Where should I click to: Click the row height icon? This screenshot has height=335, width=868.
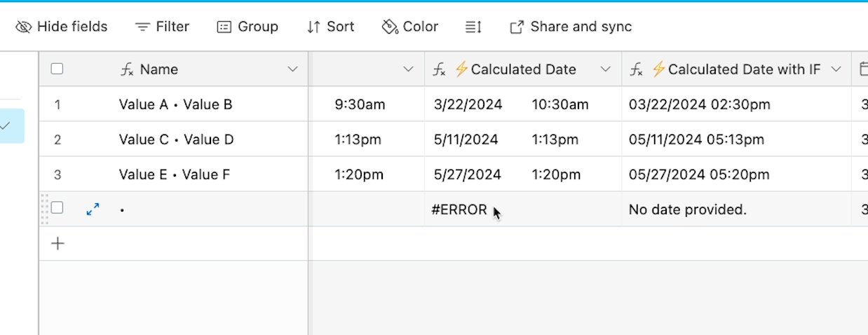click(473, 27)
